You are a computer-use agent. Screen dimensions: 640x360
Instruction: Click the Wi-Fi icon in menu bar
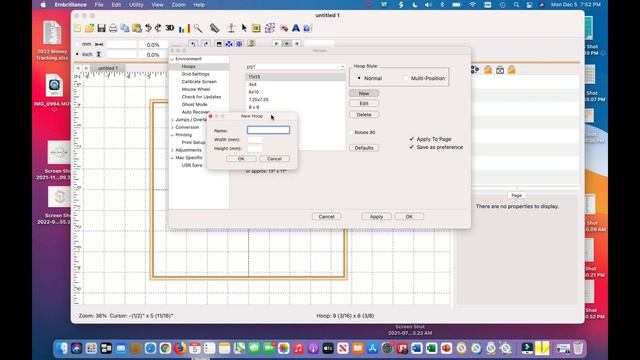pyautogui.click(x=472, y=4)
